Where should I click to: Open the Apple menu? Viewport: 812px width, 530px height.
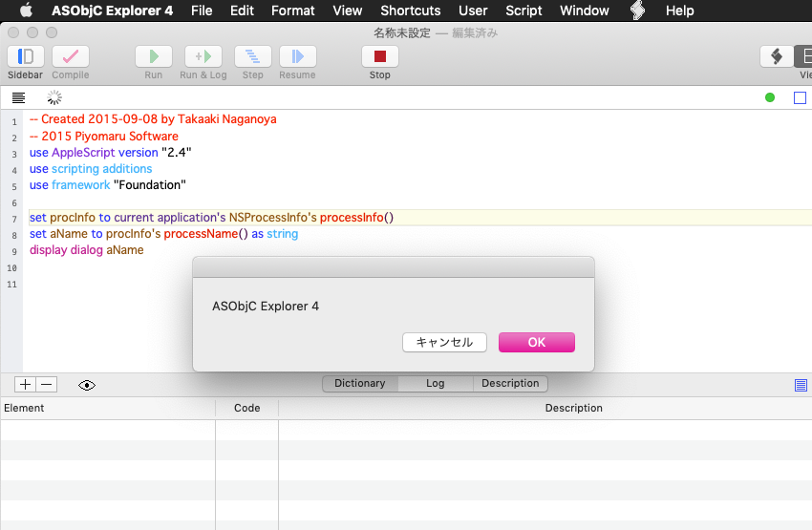26,11
